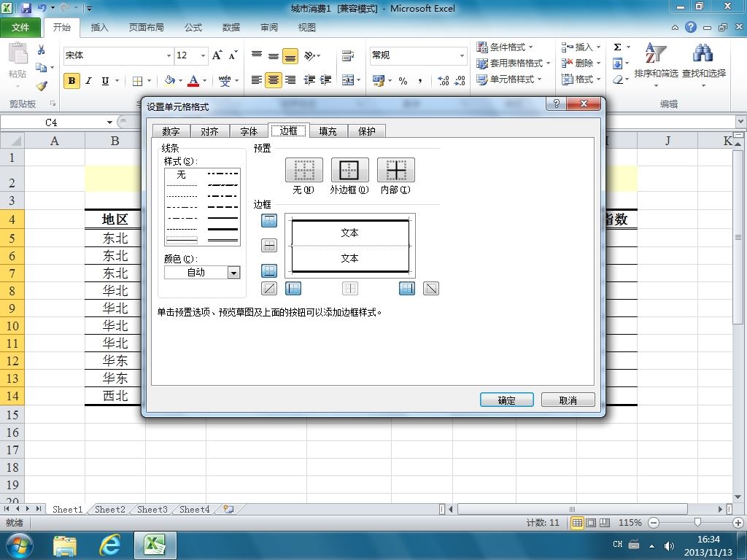Open 套用表格格式 dropdown
This screenshot has height=560, width=747.
tap(514, 63)
